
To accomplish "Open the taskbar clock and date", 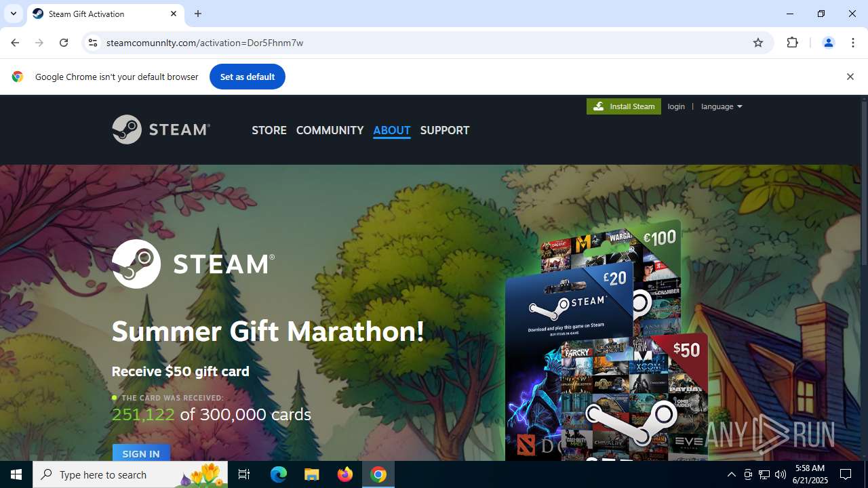I will pyautogui.click(x=811, y=474).
